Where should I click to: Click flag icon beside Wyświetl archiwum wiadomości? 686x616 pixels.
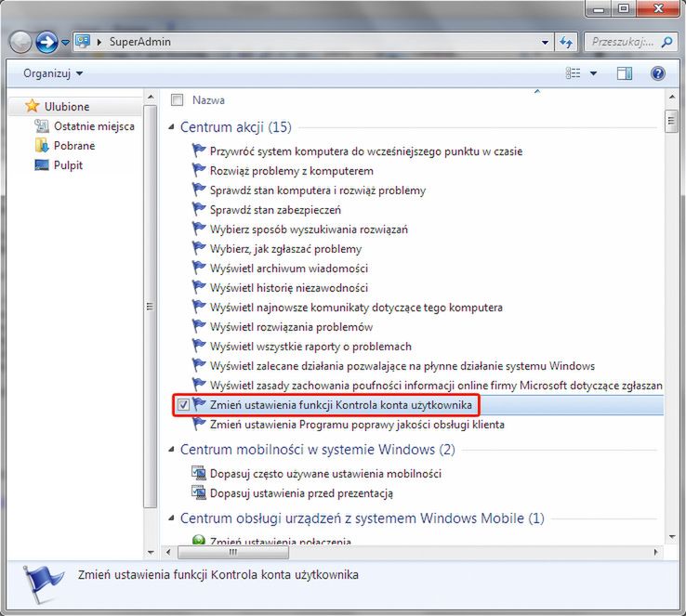pos(199,268)
